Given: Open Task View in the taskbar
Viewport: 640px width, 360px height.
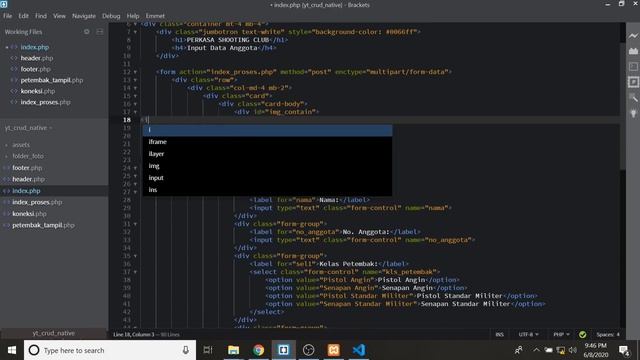Looking at the screenshot, I should 208,350.
